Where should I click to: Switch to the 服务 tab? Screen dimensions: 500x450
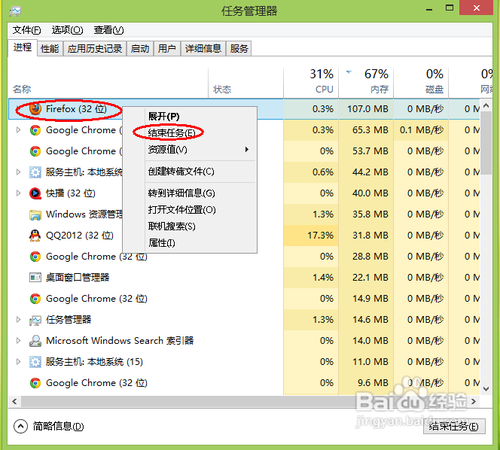(x=239, y=49)
